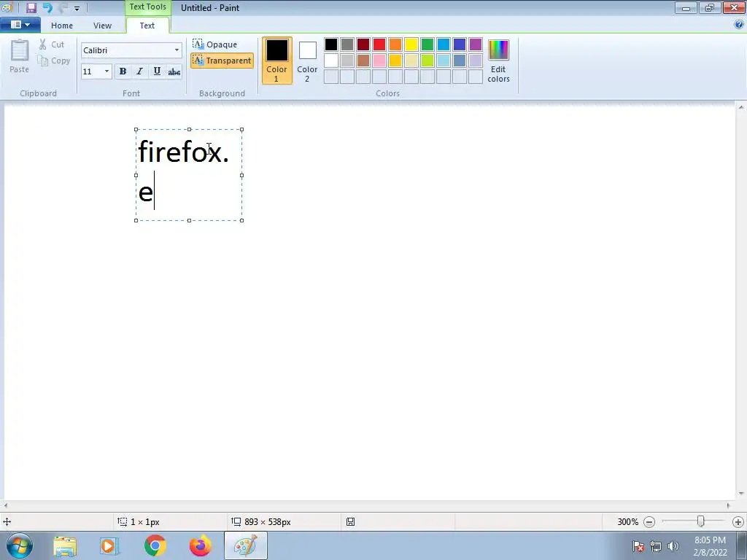
Task: Select Opaque background option
Action: click(215, 44)
